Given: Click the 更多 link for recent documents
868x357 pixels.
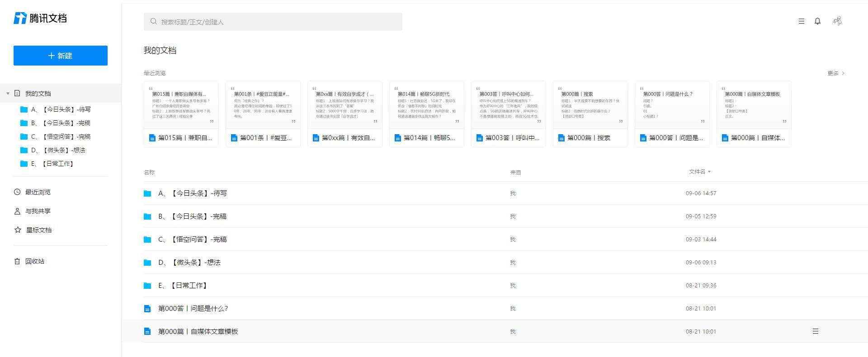Looking at the screenshot, I should (836, 73).
